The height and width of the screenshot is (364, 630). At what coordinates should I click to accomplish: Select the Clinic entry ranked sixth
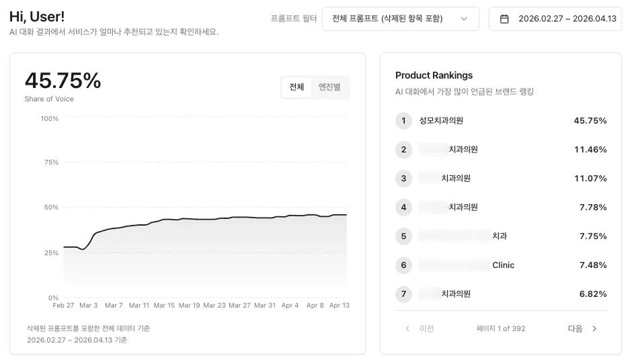pos(503,265)
